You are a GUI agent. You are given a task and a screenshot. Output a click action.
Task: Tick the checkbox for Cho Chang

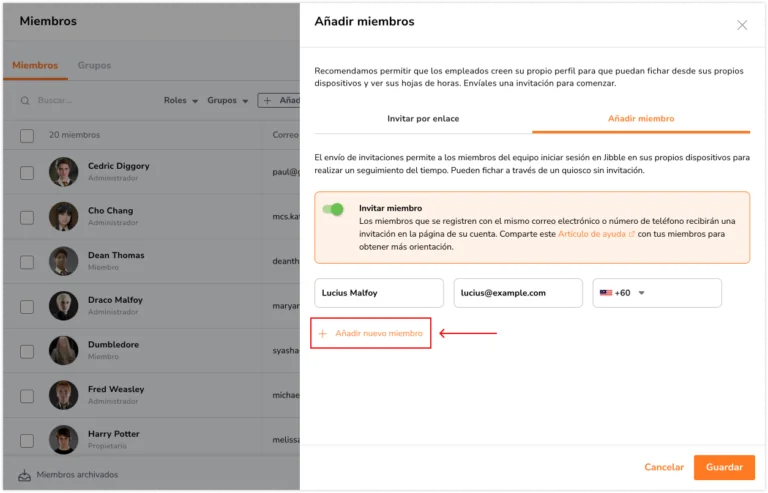click(27, 217)
